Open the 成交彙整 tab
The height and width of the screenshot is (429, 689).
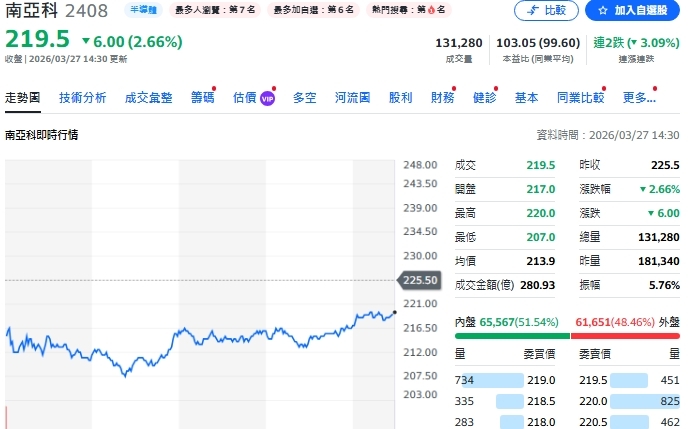[148, 98]
